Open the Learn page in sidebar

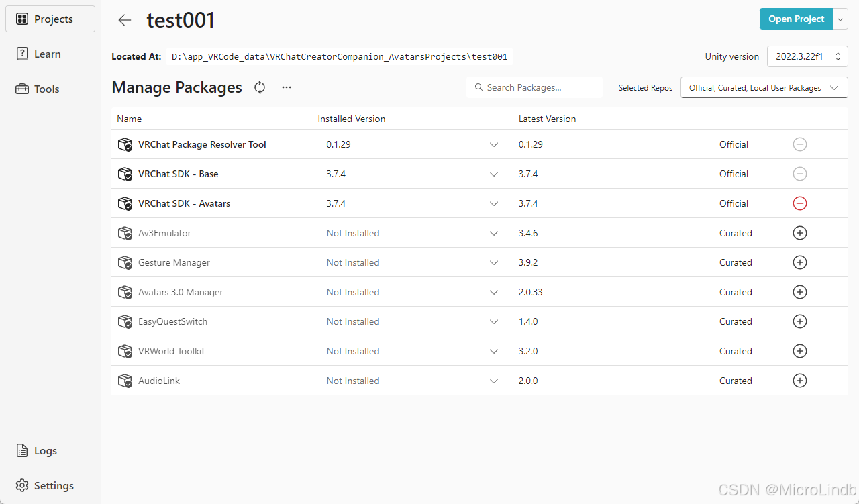(x=50, y=54)
